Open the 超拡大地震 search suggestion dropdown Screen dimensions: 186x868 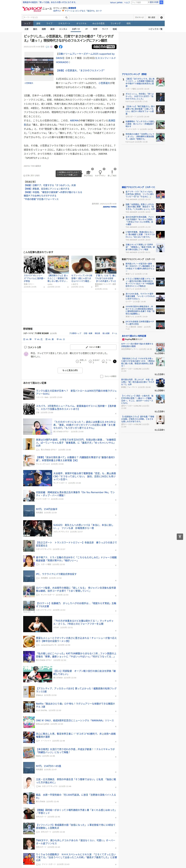(x=154, y=2)
